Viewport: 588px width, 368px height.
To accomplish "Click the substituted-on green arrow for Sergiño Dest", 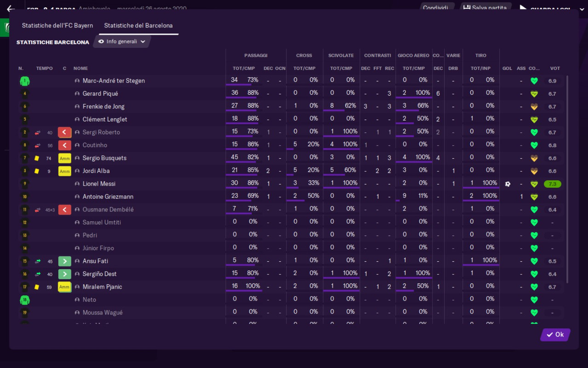I will [65, 274].
